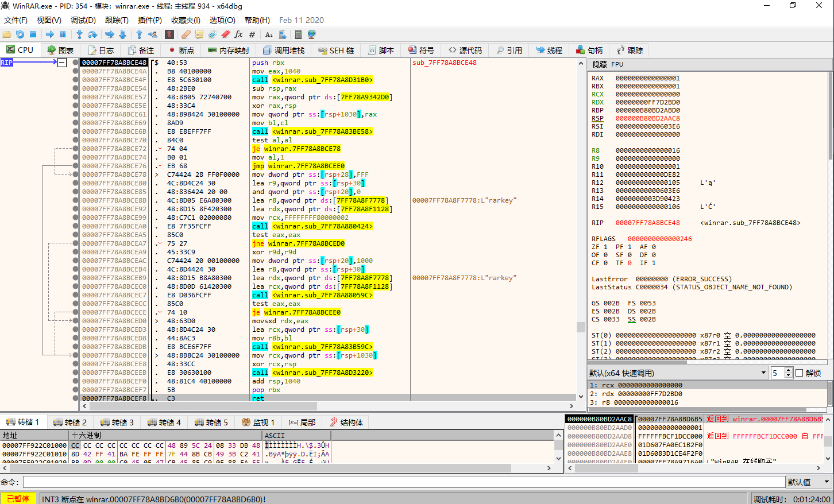Click the Run To User Code icon
This screenshot has width=834, height=504.
(152, 34)
